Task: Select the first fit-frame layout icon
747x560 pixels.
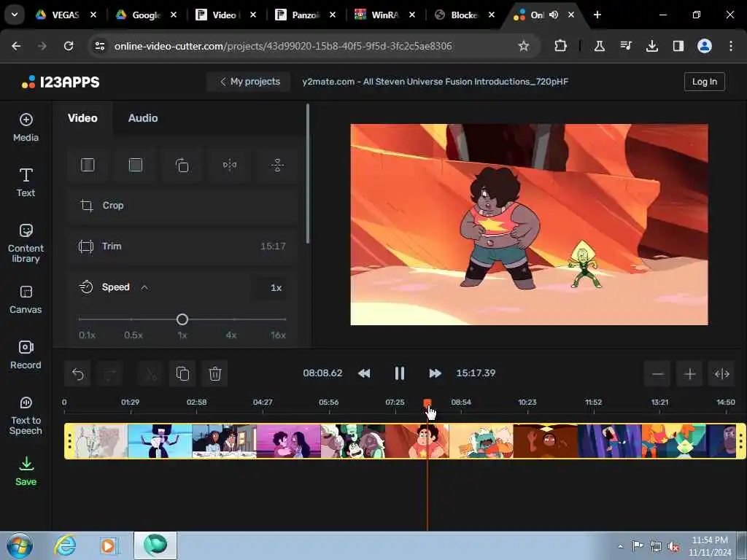Action: click(x=88, y=166)
